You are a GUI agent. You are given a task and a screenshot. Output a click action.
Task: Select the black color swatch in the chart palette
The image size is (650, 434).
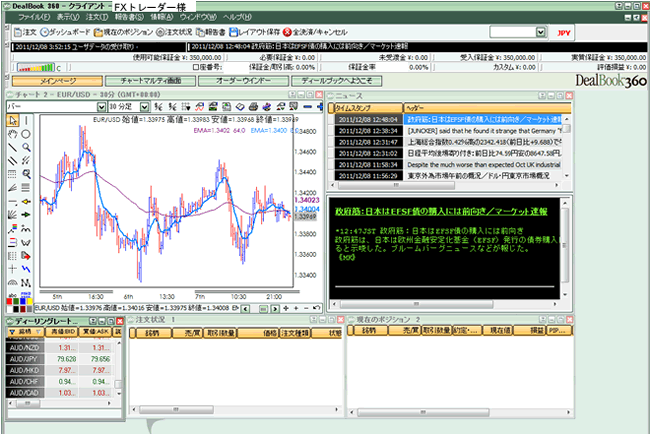coord(16,309)
